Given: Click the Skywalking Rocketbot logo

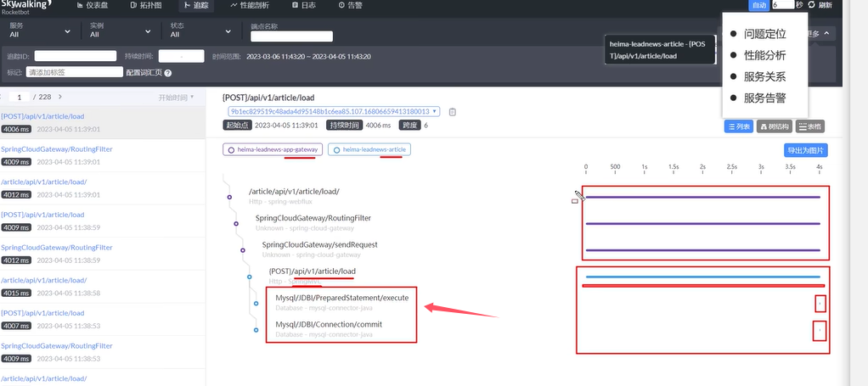Looking at the screenshot, I should (x=26, y=7).
